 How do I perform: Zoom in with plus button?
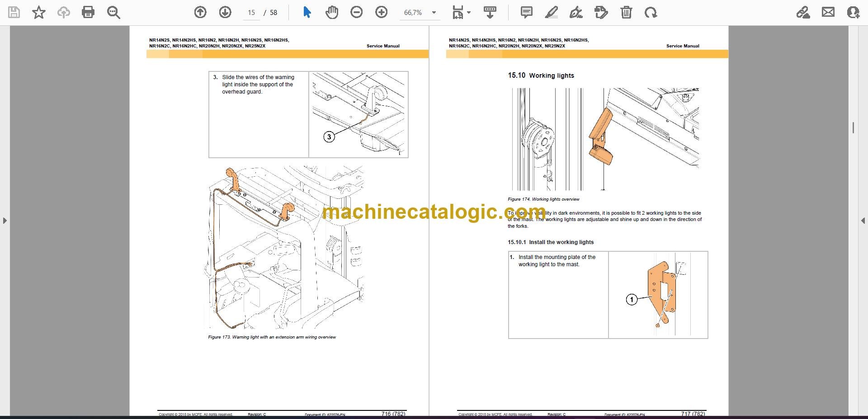coord(382,13)
